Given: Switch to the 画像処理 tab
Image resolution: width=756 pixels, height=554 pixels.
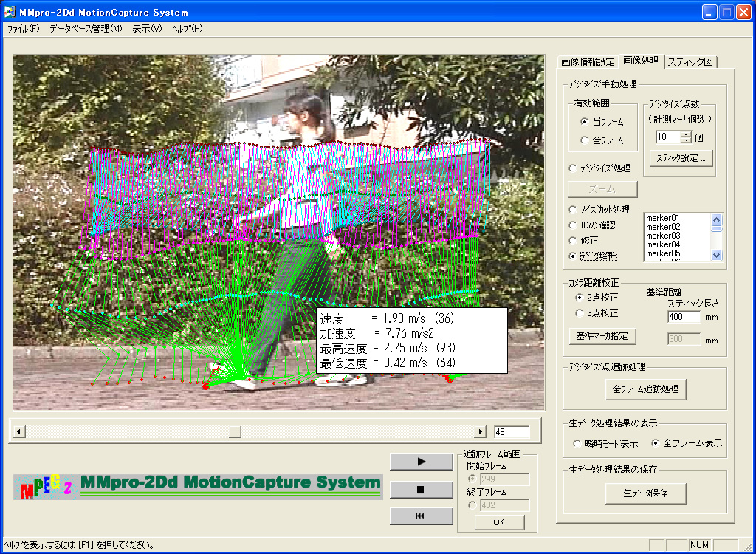Looking at the screenshot, I should (641, 61).
